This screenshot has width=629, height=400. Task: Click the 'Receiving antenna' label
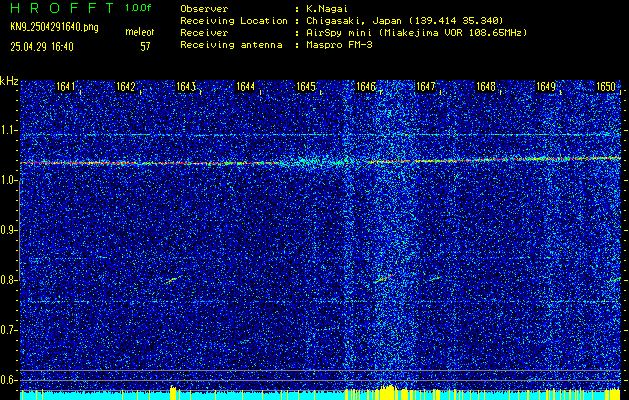(231, 45)
